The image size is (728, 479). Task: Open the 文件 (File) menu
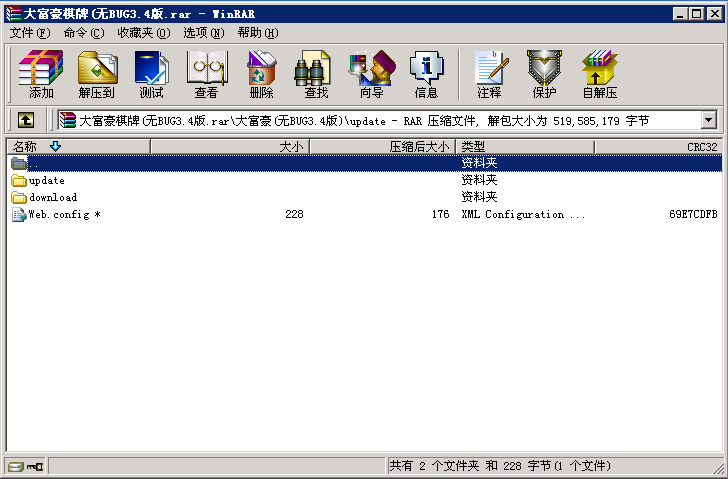point(29,33)
